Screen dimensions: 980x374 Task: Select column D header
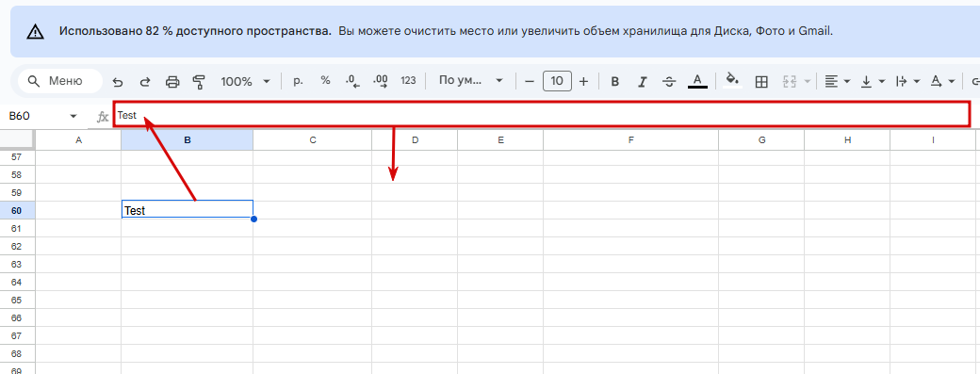pos(415,140)
